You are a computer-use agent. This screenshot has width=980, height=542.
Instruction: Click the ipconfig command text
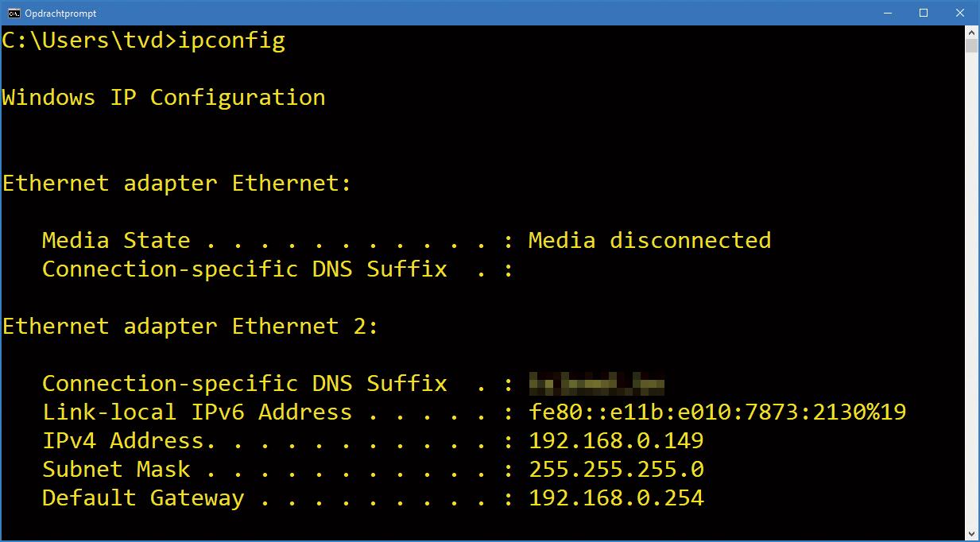point(231,41)
